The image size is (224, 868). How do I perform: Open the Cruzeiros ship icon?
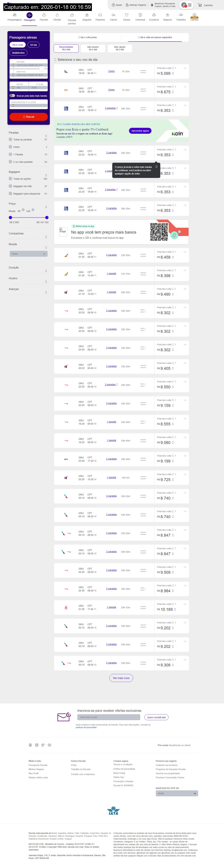pyautogui.click(x=154, y=15)
